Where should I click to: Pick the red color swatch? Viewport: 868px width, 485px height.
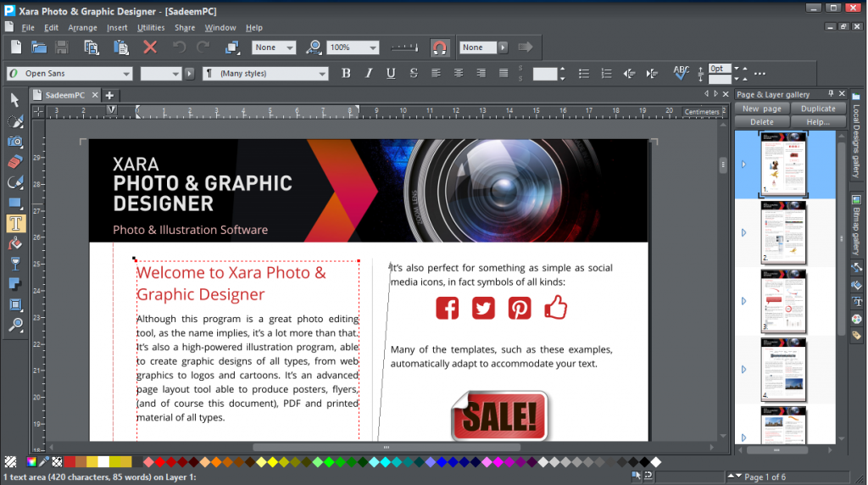[70, 462]
